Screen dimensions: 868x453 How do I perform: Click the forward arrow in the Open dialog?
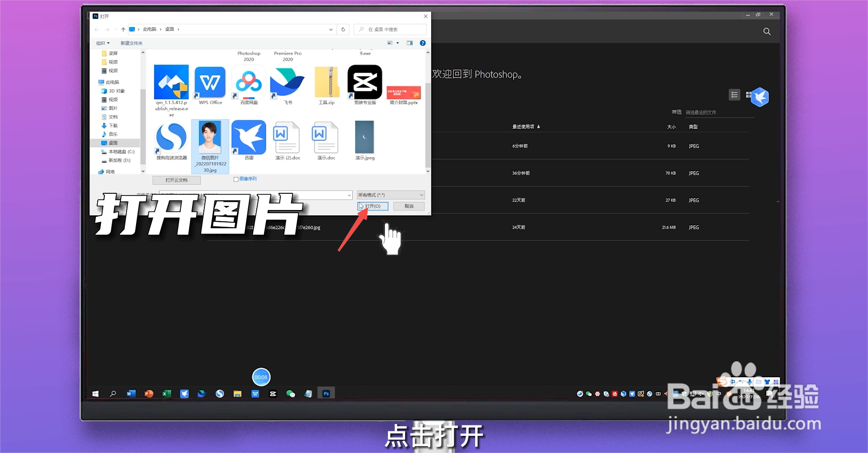(107, 29)
